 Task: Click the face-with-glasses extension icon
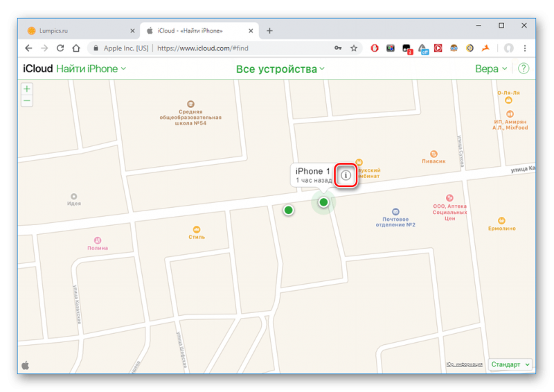click(x=454, y=48)
